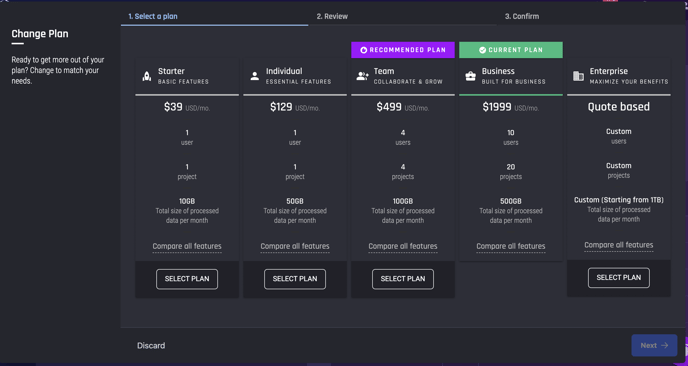The height and width of the screenshot is (366, 688).
Task: Click the 'Quote based' Enterprise price
Action: click(619, 107)
